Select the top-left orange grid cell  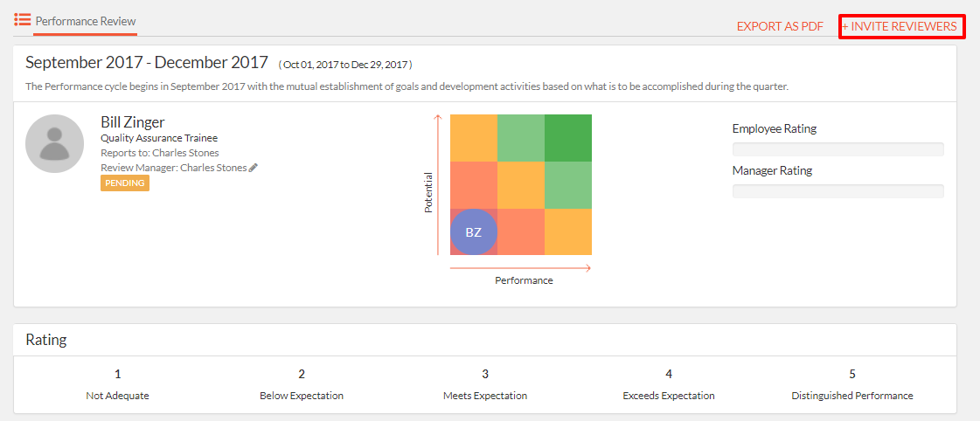(x=474, y=138)
